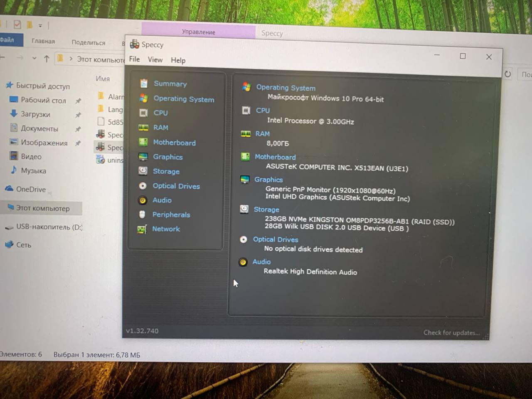The height and width of the screenshot is (399, 532).
Task: Select the Motherboard icon in sidebar
Action: 143,142
